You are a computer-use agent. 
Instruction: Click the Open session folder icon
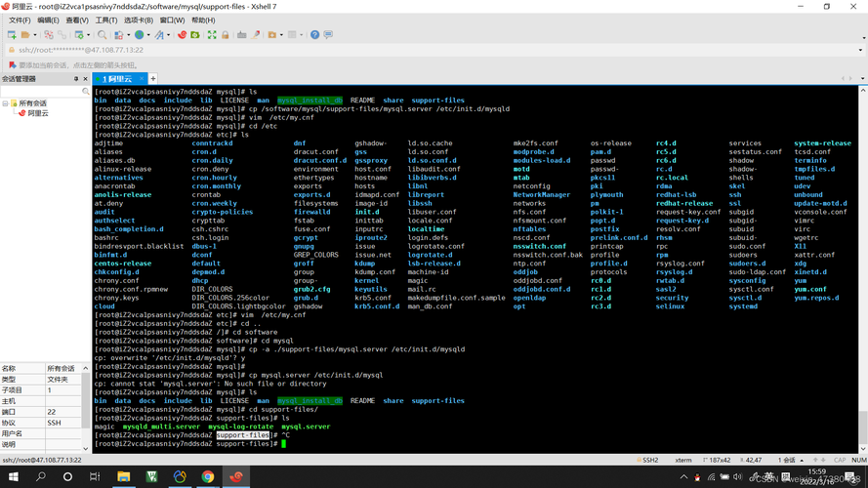tap(25, 34)
